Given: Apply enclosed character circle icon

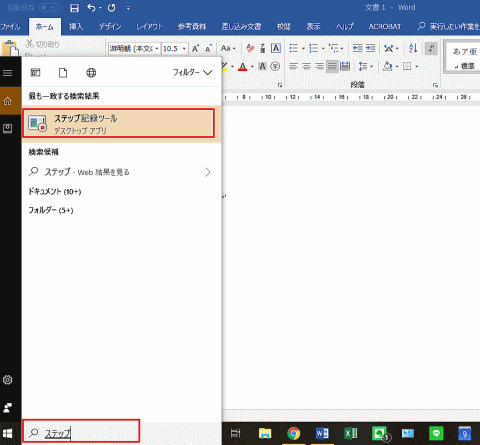Looking at the screenshot, I should point(275,66).
